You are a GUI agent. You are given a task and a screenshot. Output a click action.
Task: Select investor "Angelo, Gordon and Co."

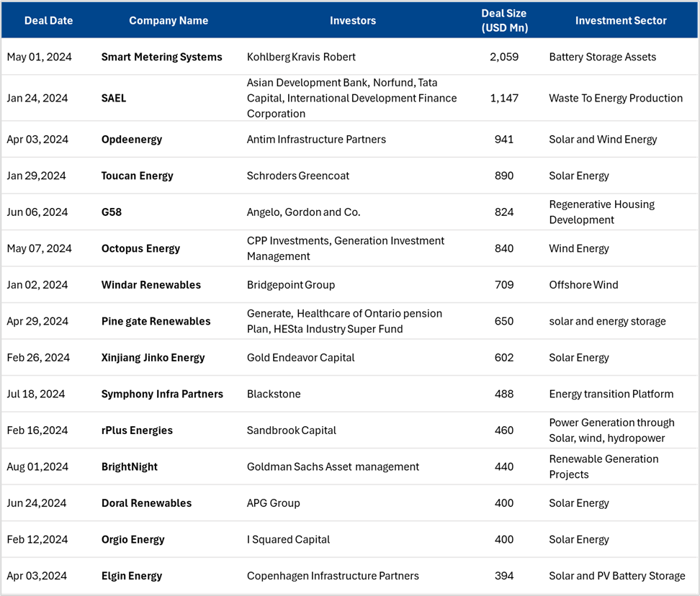(304, 212)
